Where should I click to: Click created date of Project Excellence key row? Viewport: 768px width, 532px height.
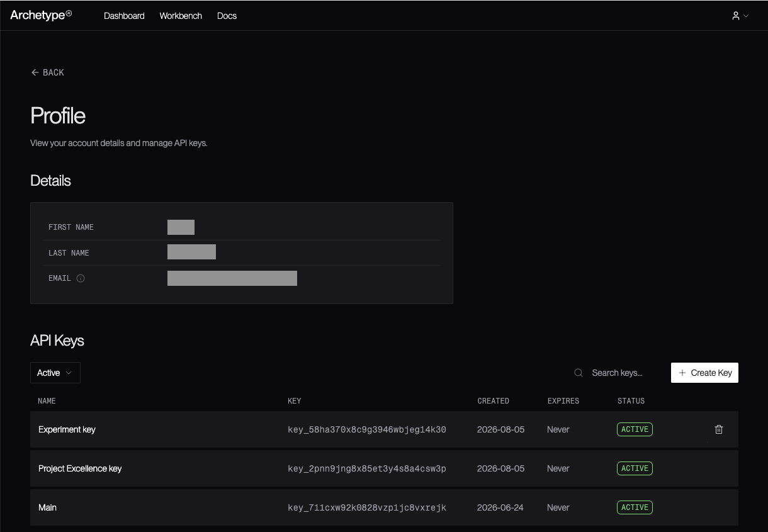coord(500,468)
